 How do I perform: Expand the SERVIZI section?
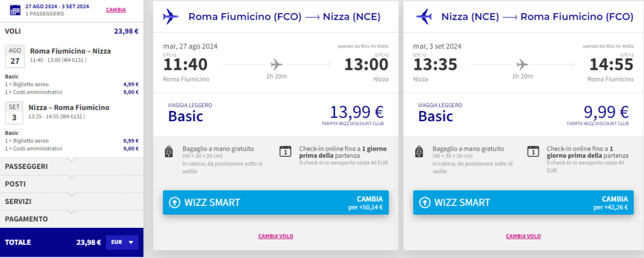(72, 202)
